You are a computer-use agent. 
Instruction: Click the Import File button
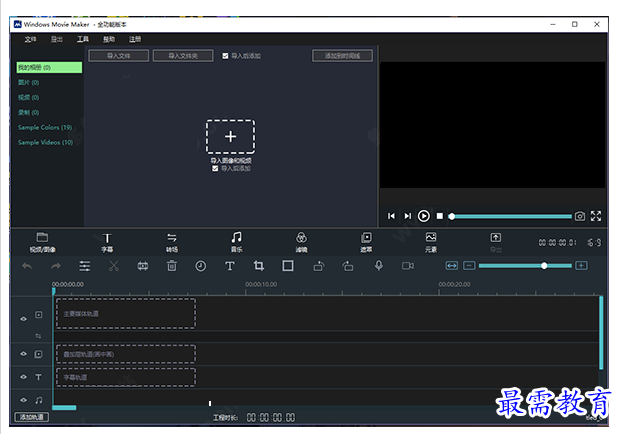click(x=119, y=56)
